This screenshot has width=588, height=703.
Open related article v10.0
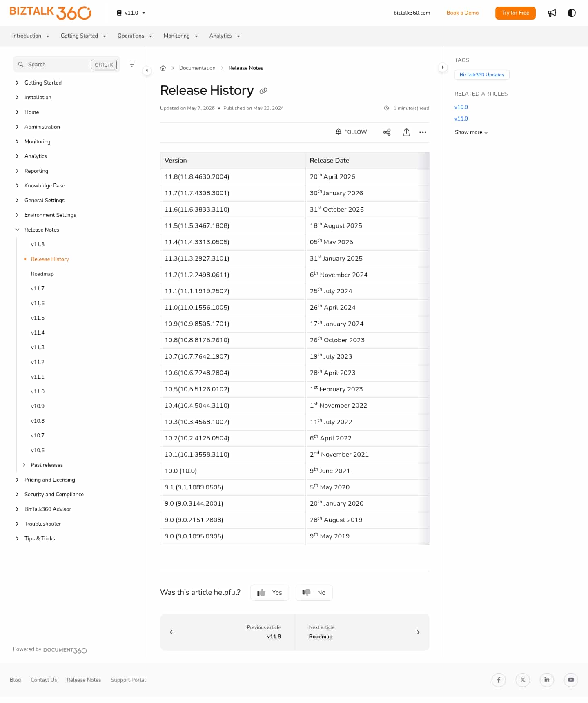461,107
